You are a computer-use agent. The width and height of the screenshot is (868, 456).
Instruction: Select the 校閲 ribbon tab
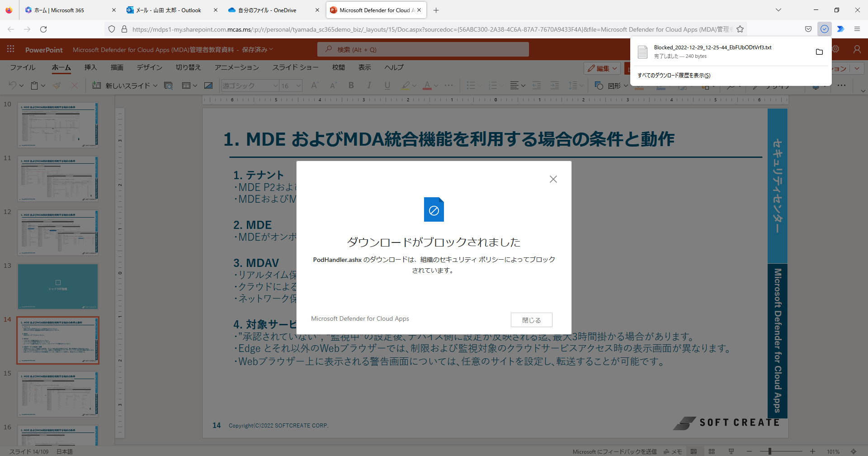click(x=338, y=67)
